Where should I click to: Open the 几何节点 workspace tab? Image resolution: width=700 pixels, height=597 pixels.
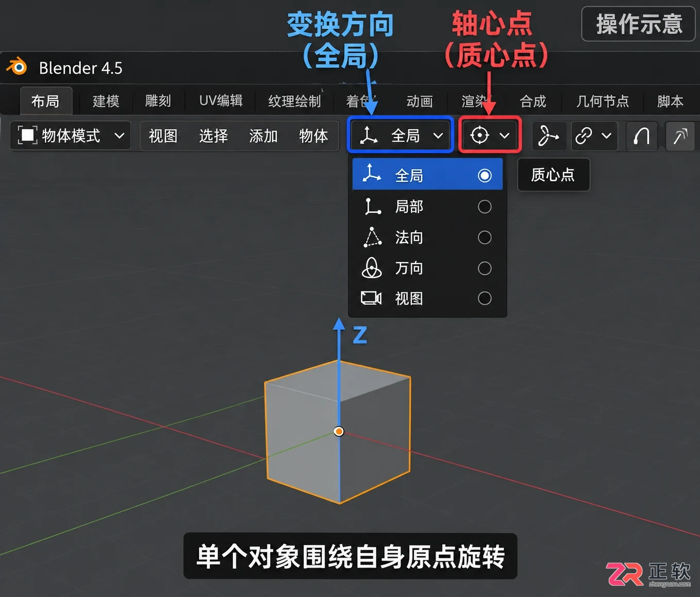click(x=602, y=101)
